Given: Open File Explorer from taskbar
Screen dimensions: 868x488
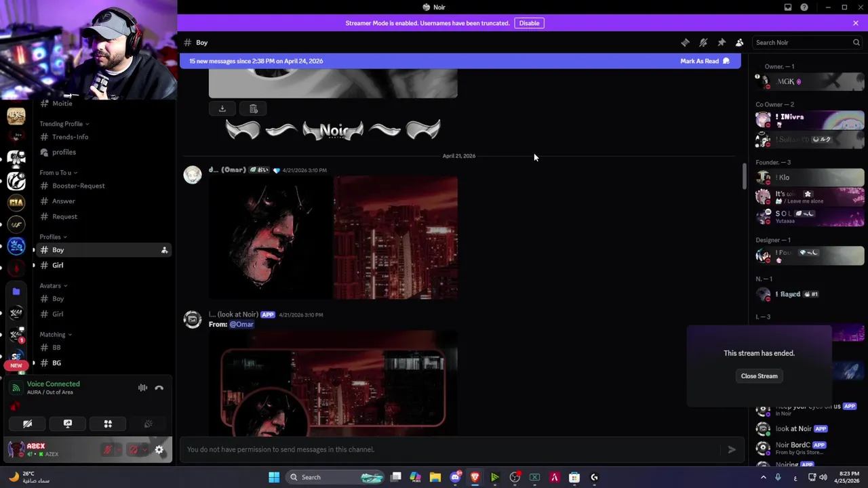Looking at the screenshot, I should 435,477.
